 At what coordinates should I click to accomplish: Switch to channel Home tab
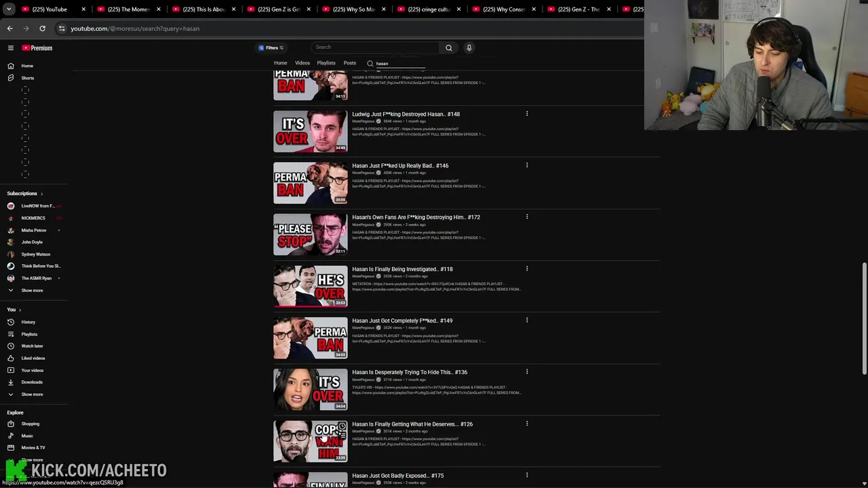pyautogui.click(x=280, y=63)
